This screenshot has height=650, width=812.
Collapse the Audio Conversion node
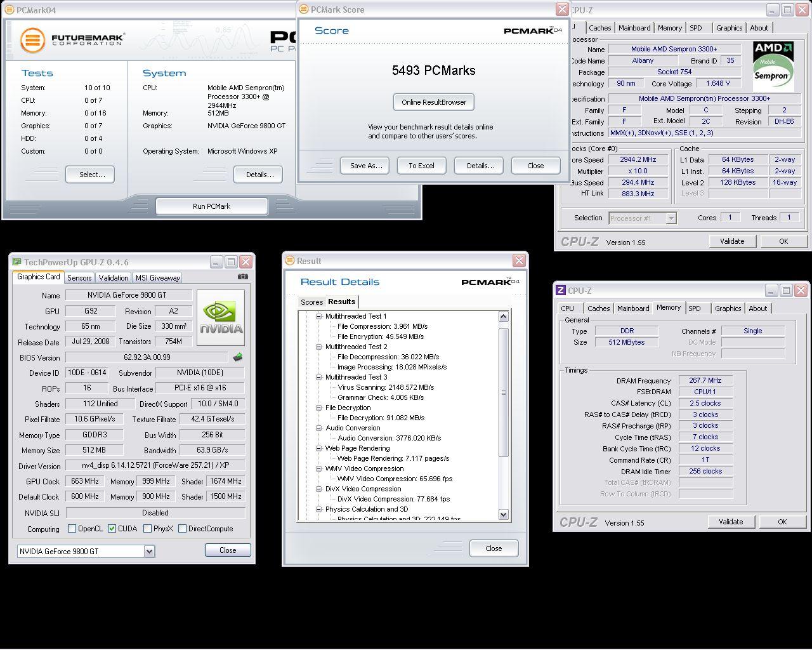[319, 428]
